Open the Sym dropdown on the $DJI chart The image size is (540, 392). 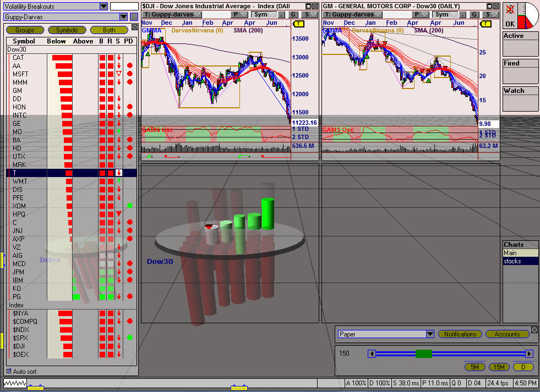pos(264,14)
